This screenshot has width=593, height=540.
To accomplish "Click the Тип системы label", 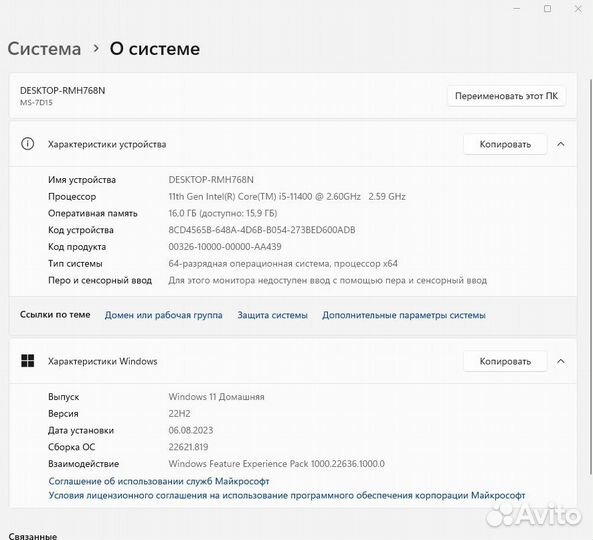I will [75, 264].
